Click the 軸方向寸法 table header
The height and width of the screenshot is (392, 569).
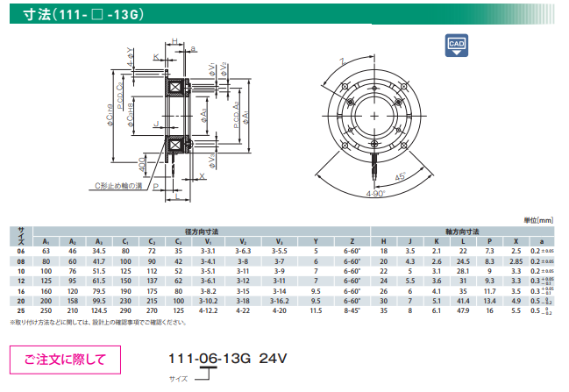coord(462,231)
